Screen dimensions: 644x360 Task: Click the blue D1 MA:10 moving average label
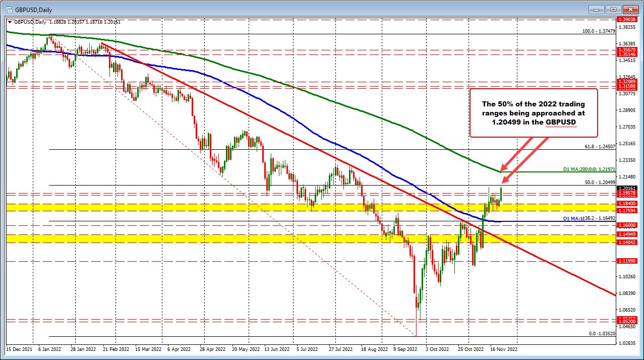pyautogui.click(x=574, y=218)
